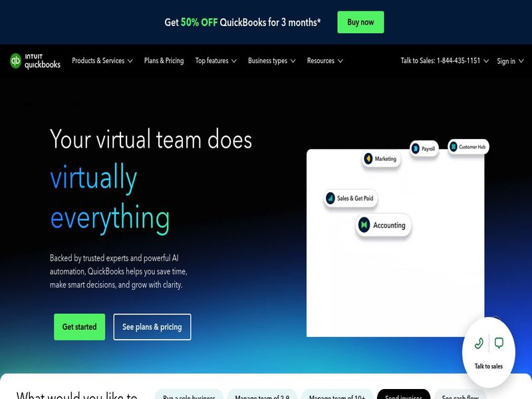
Task: Expand the Resources menu
Action: click(x=325, y=61)
